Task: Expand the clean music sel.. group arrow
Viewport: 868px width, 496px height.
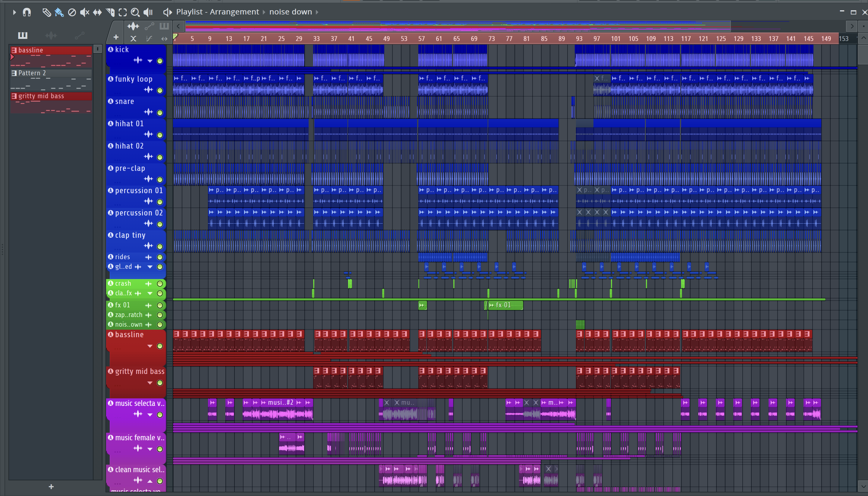Action: click(x=150, y=481)
